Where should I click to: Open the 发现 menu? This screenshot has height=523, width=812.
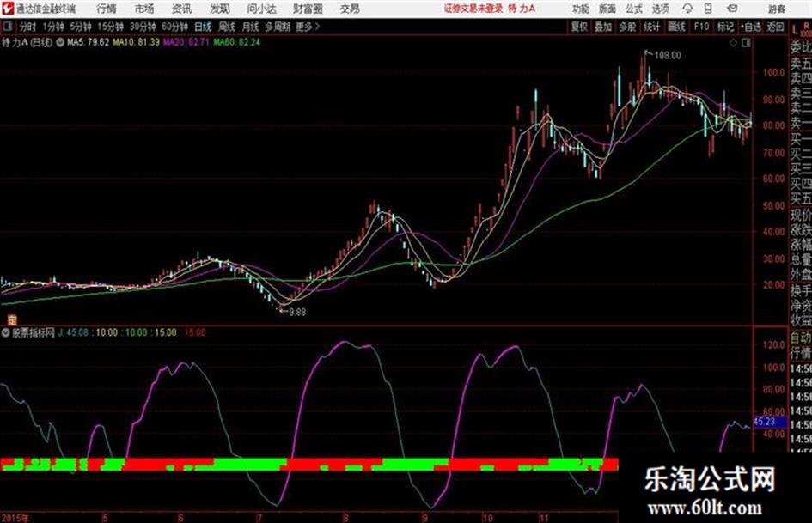(x=220, y=9)
